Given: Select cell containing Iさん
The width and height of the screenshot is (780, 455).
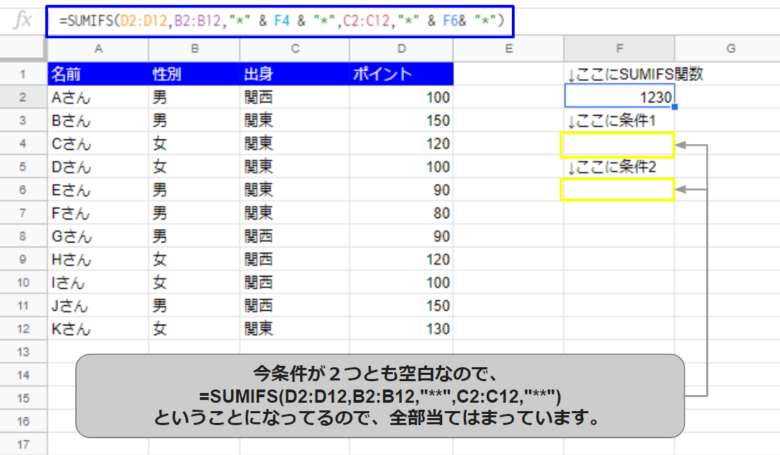Looking at the screenshot, I should click(x=98, y=282).
